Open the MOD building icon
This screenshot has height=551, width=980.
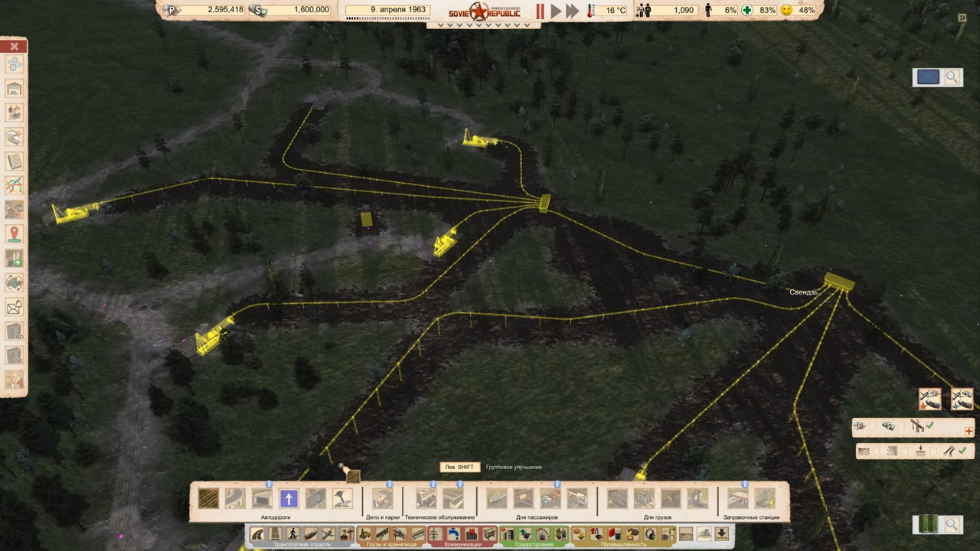click(15, 331)
